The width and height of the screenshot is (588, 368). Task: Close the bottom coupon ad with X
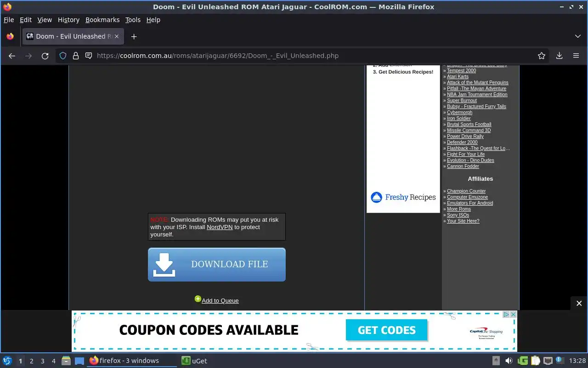[x=514, y=315]
